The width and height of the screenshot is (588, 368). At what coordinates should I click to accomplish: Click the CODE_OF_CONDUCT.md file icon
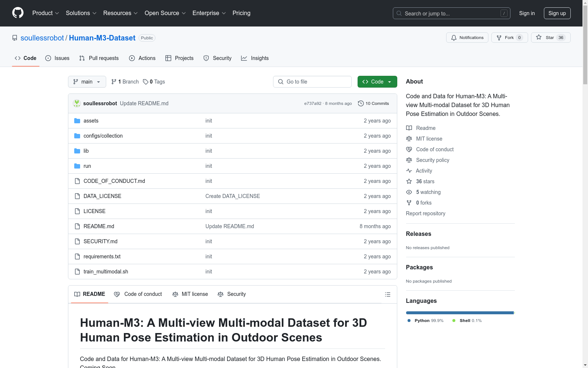[x=77, y=181]
